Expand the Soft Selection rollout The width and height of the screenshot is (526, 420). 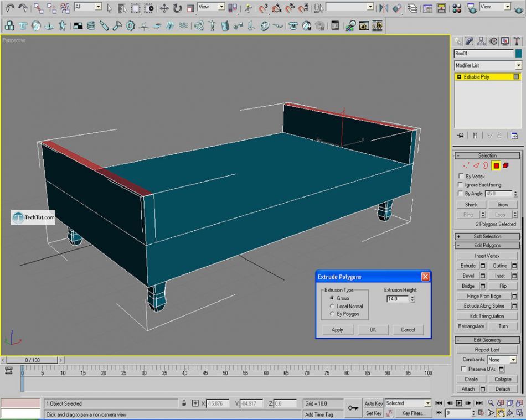[x=487, y=236]
